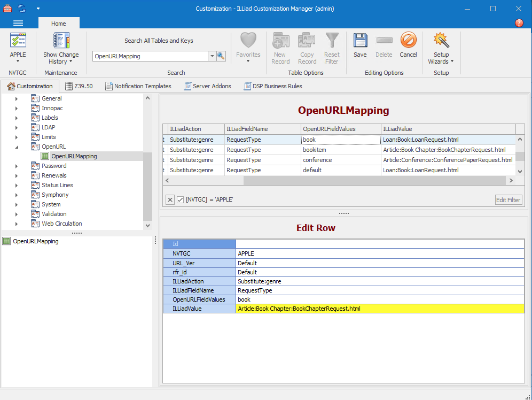Open the application hamburger menu
532x400 pixels.
[18, 23]
